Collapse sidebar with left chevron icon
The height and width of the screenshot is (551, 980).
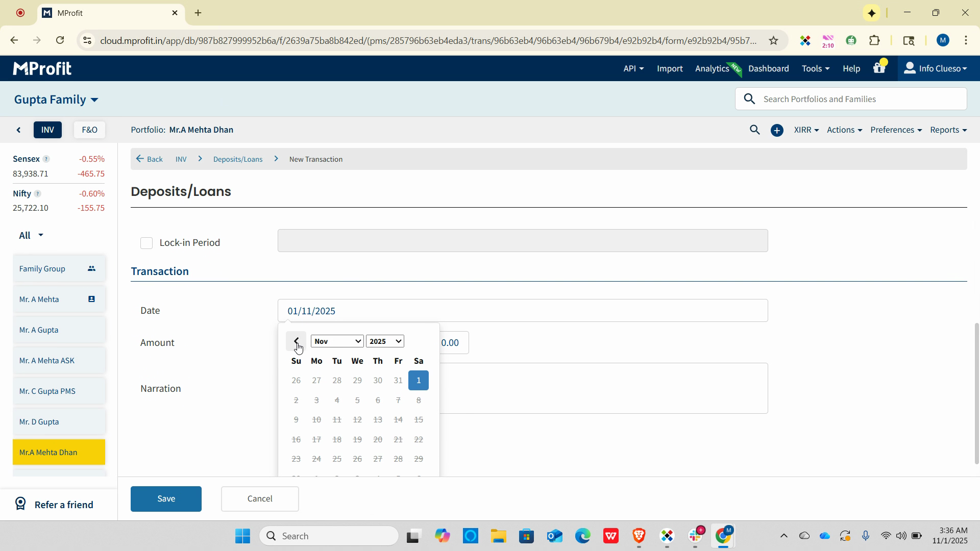tap(19, 130)
